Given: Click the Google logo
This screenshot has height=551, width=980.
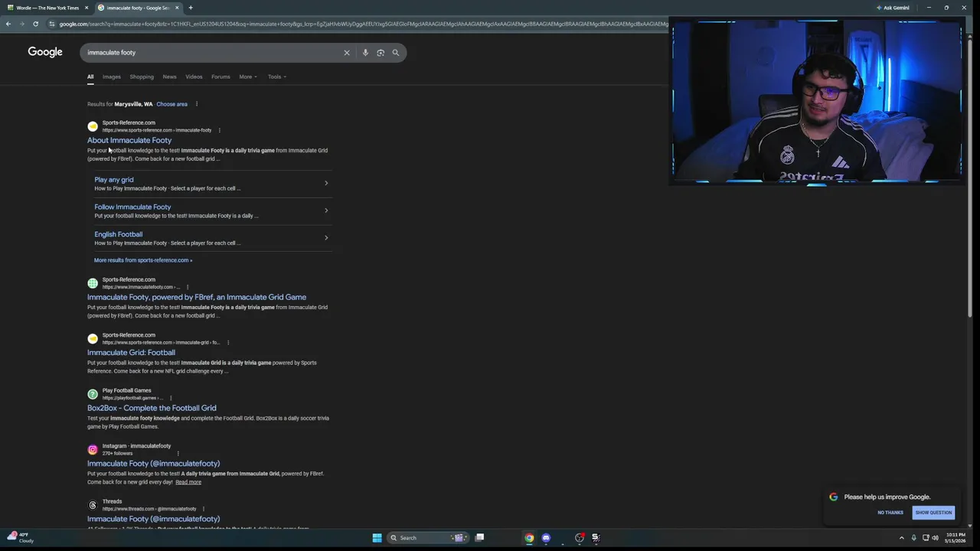Looking at the screenshot, I should click(x=45, y=52).
